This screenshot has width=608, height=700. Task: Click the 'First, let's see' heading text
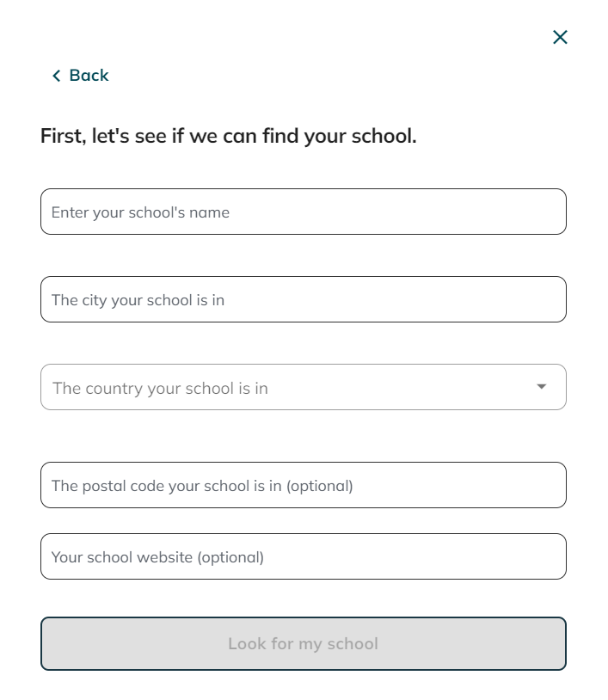(228, 136)
